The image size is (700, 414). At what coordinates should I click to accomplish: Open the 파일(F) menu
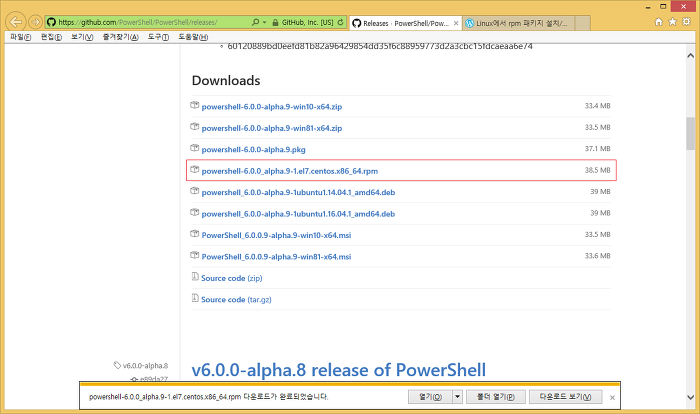21,37
